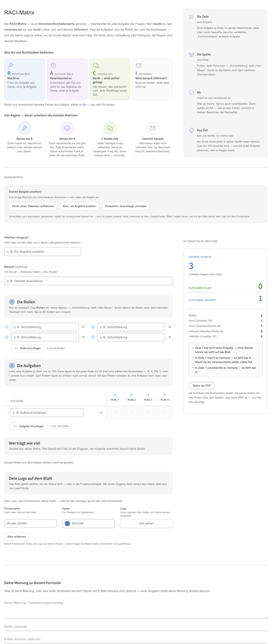272x644 pixels.
Task: Click 'Alles entfernen' button
Action: pos(16,537)
